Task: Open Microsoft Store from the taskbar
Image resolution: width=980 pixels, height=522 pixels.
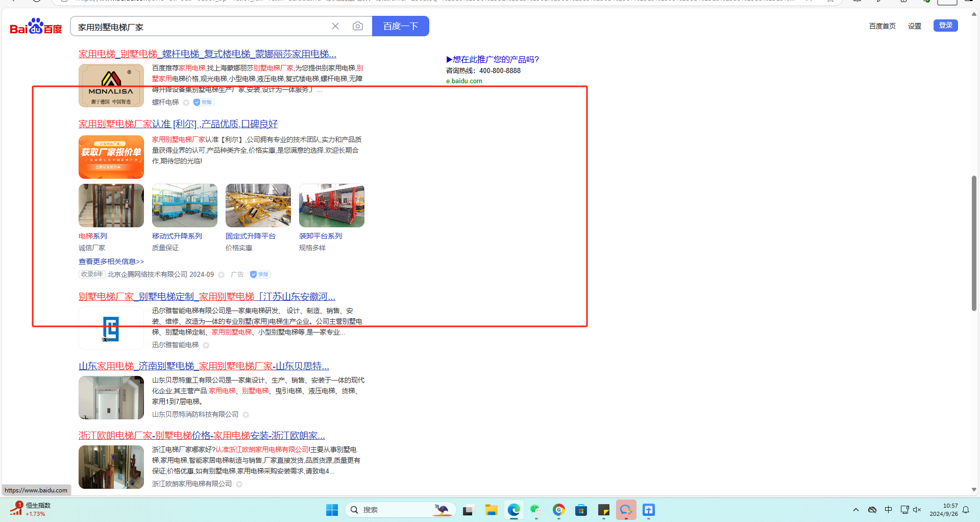Action: click(581, 510)
